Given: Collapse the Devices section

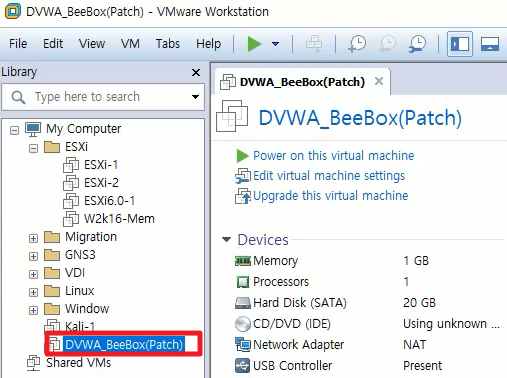Looking at the screenshot, I should (x=226, y=239).
